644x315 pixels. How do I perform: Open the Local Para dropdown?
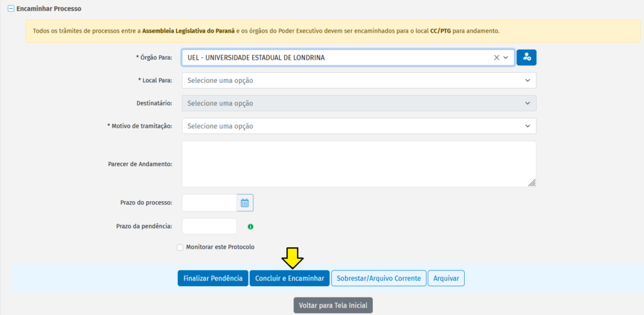(x=358, y=80)
